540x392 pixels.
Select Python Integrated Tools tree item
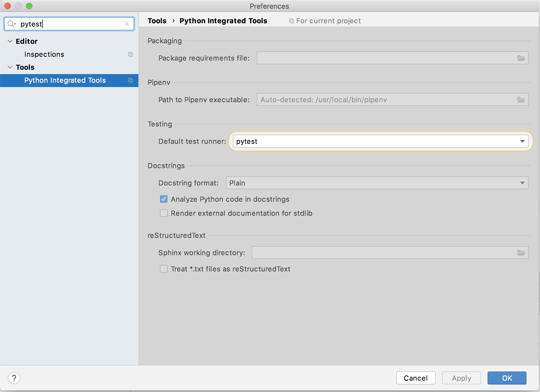pyautogui.click(x=65, y=80)
